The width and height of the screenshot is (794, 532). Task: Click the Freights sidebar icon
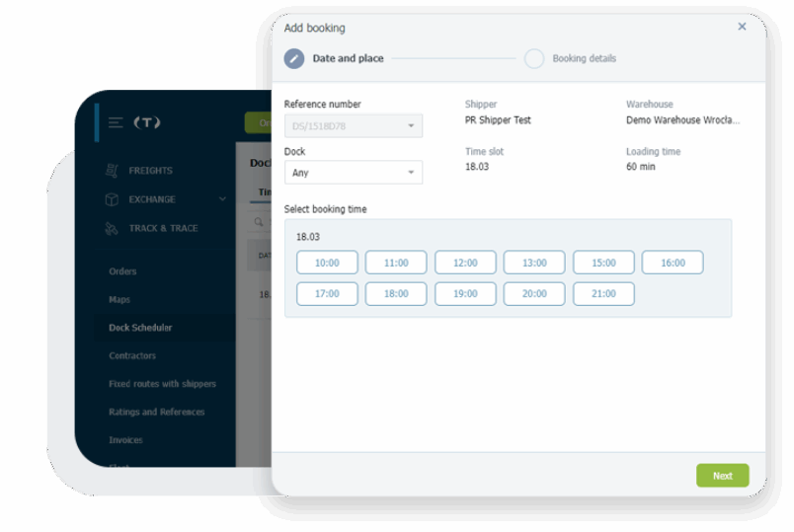pyautogui.click(x=113, y=171)
